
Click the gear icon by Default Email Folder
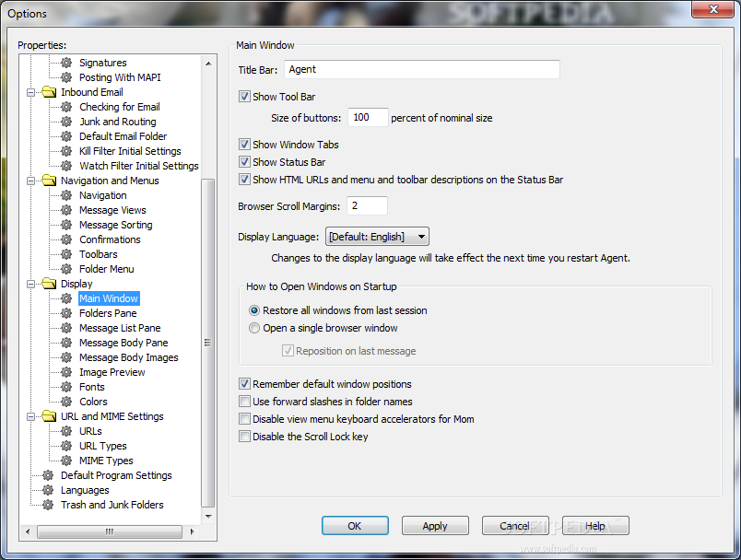(x=66, y=136)
